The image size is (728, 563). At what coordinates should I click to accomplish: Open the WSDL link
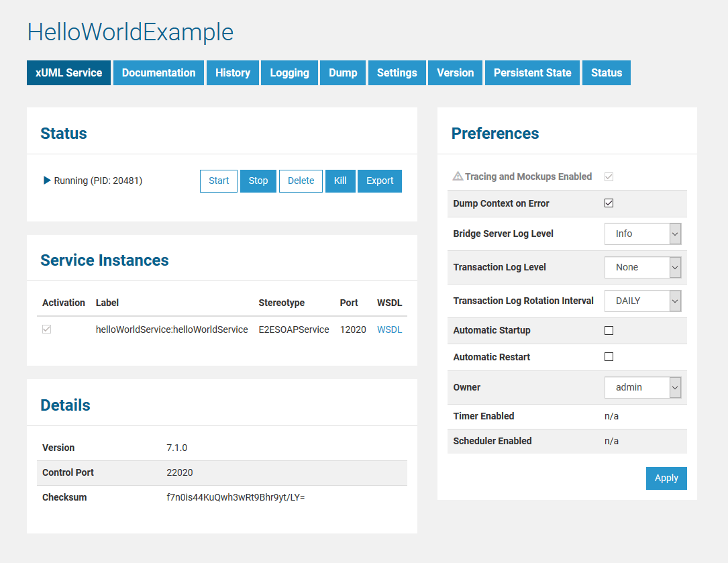point(389,329)
